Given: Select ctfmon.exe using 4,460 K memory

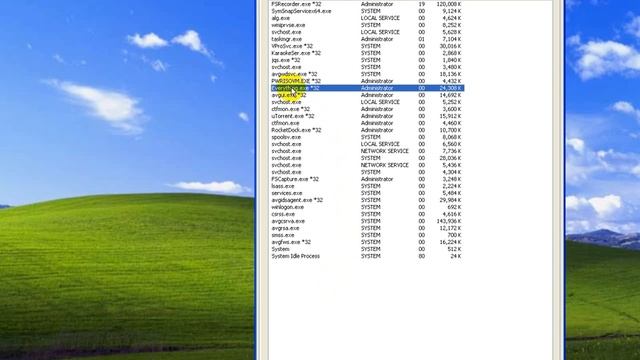Looking at the screenshot, I should pyautogui.click(x=367, y=123).
